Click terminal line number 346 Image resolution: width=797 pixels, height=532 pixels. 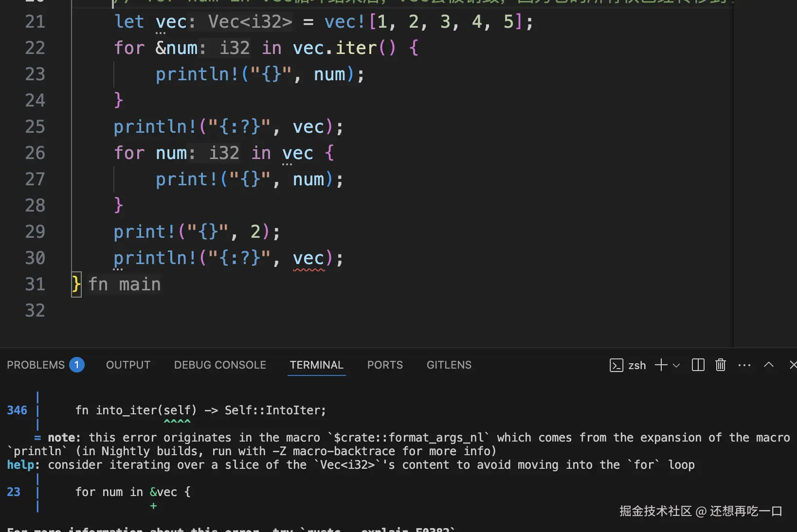point(17,410)
